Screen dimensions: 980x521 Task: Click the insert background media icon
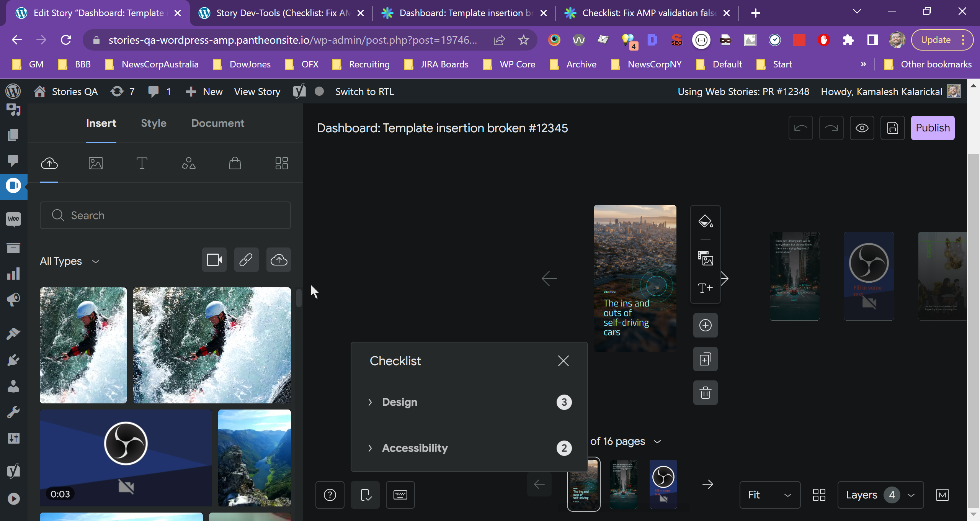tap(706, 258)
